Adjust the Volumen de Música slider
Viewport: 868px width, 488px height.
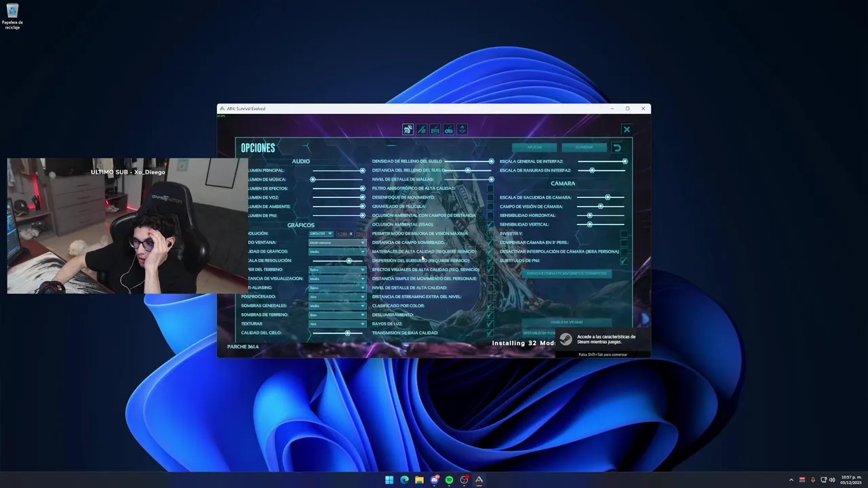pyautogui.click(x=338, y=180)
